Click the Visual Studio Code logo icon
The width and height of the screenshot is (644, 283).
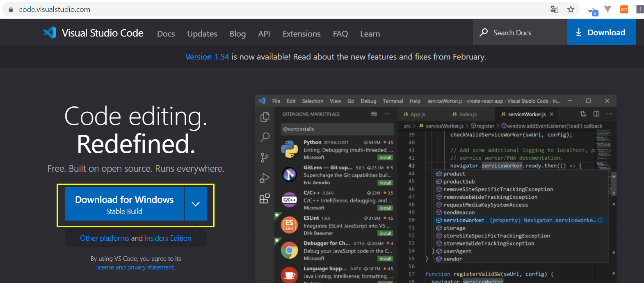point(50,32)
